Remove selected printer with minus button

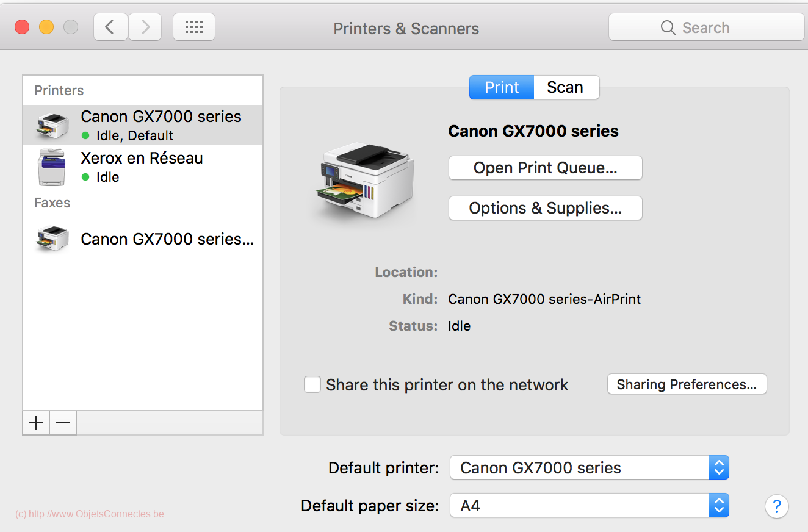pyautogui.click(x=63, y=423)
